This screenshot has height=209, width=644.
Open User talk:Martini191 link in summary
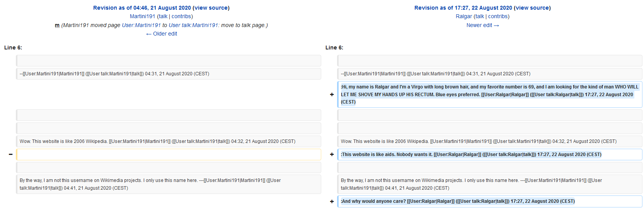193,25
